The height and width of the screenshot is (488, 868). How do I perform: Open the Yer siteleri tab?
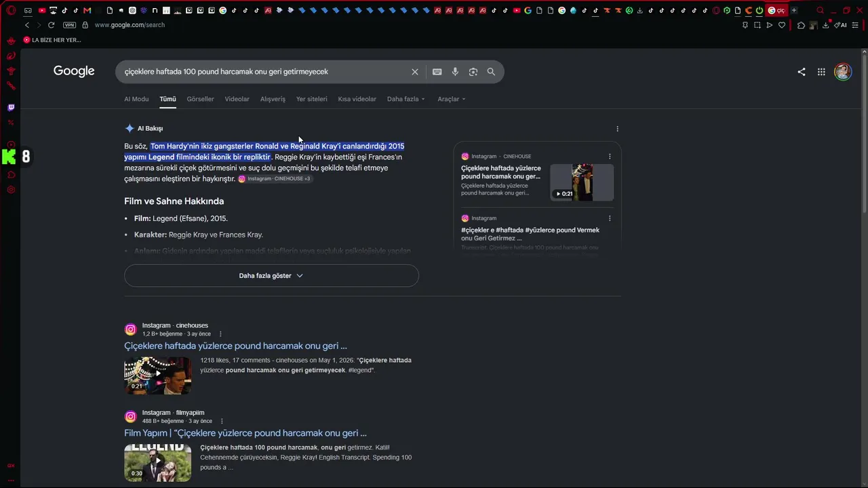[311, 99]
